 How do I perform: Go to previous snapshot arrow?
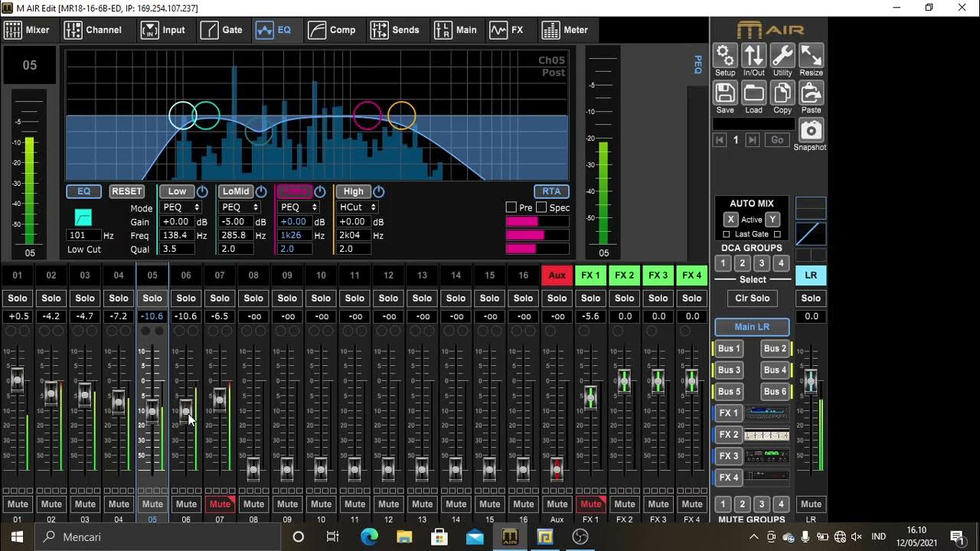pos(720,140)
